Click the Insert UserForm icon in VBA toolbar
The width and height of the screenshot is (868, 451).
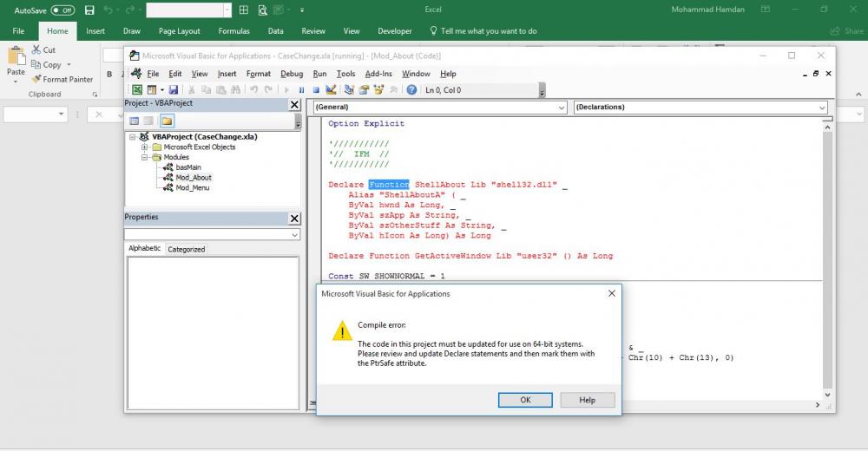[x=151, y=89]
